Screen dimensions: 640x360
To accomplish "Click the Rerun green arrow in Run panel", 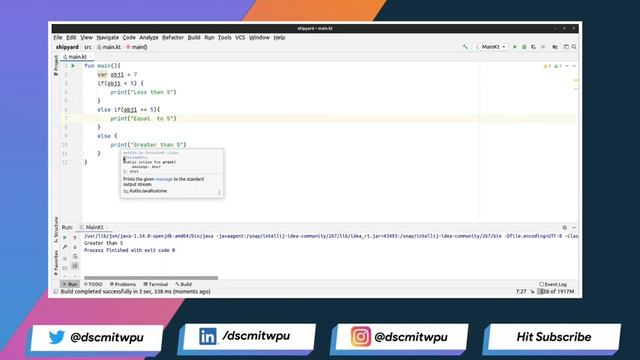I will (x=65, y=237).
